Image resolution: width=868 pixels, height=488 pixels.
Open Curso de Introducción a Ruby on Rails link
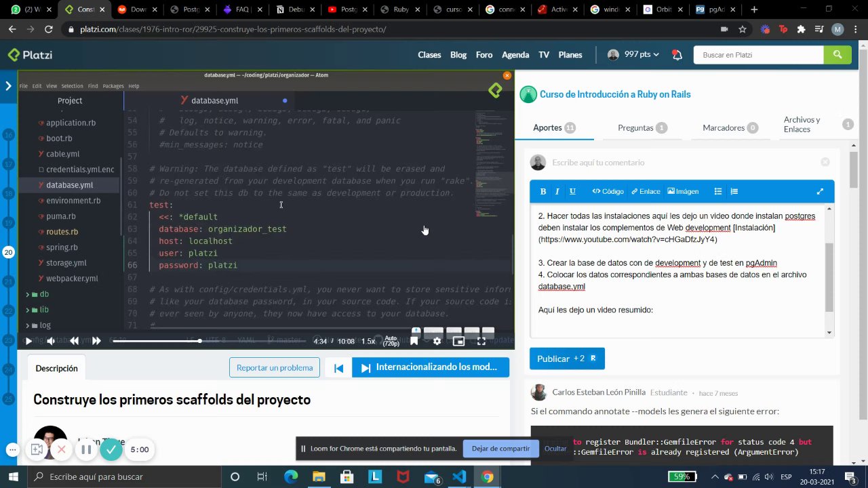tap(615, 94)
